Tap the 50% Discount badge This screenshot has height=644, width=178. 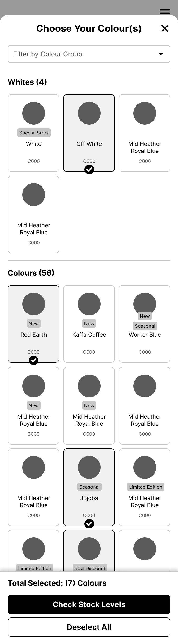(x=90, y=568)
